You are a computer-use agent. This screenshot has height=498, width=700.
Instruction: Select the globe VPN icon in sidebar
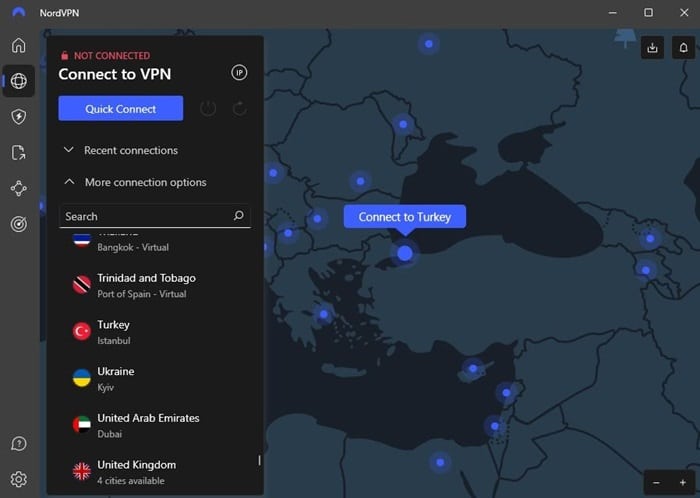(18, 81)
